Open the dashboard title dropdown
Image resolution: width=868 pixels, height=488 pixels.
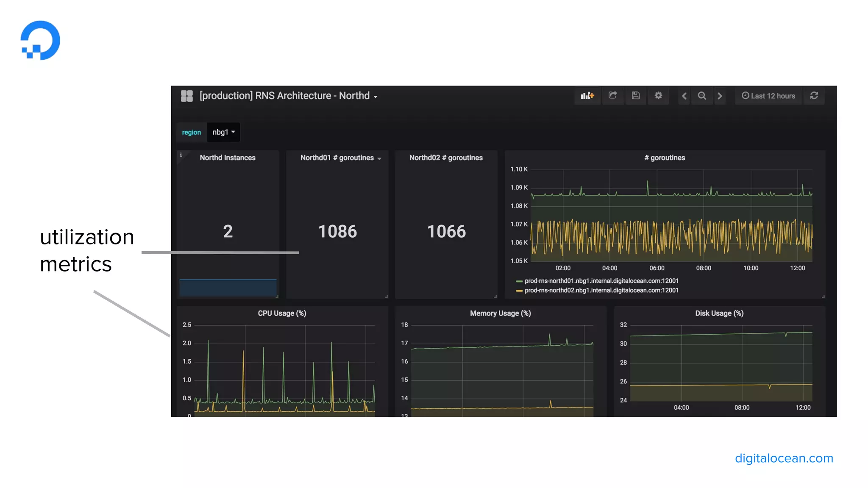[288, 96]
